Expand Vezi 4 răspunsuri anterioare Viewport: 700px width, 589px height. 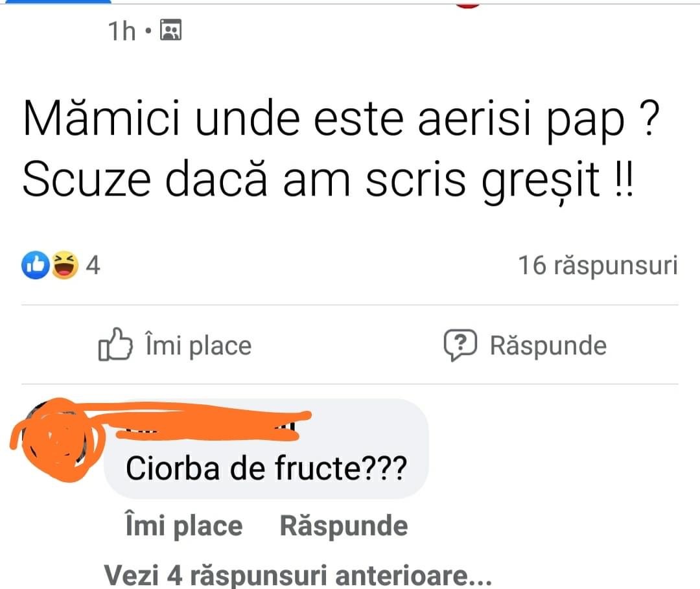[297, 575]
